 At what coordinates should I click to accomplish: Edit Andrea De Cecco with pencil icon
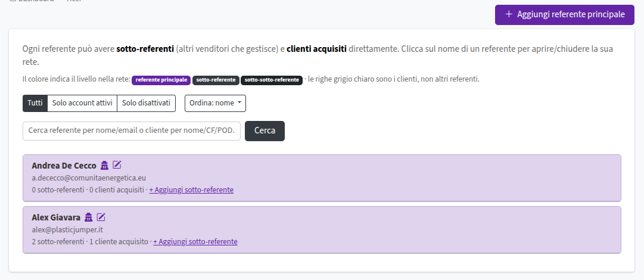point(117,165)
